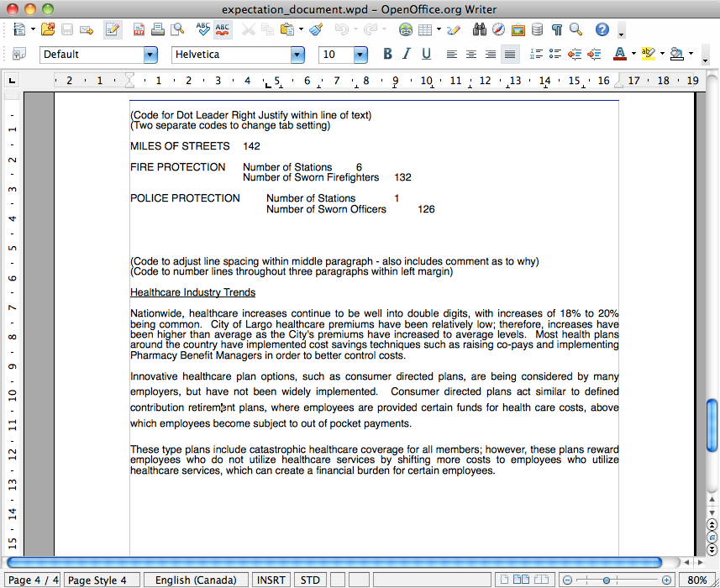Expand the Helvetica font name dropdown
Viewport: 720px width, 588px height.
pos(297,55)
